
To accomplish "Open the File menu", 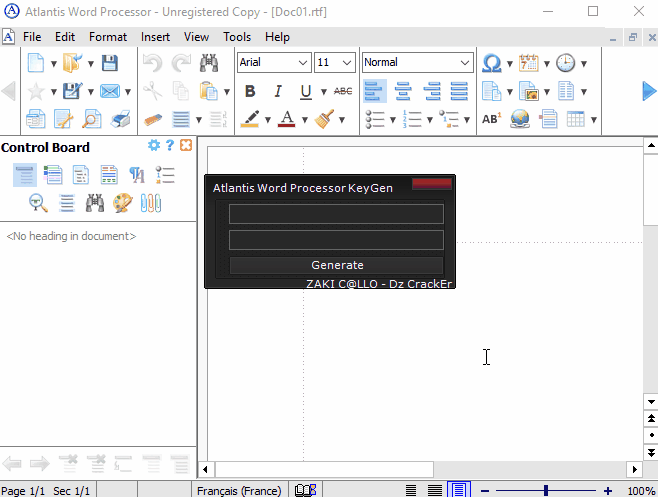I will tap(32, 37).
